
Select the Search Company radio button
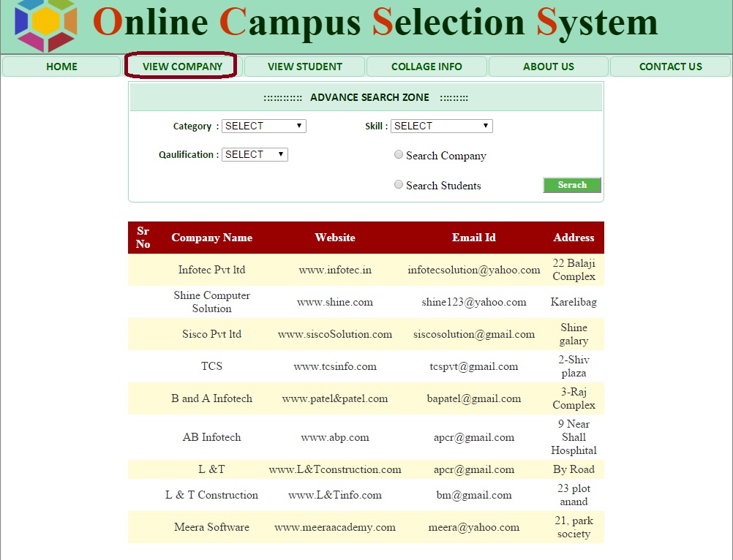pyautogui.click(x=399, y=155)
